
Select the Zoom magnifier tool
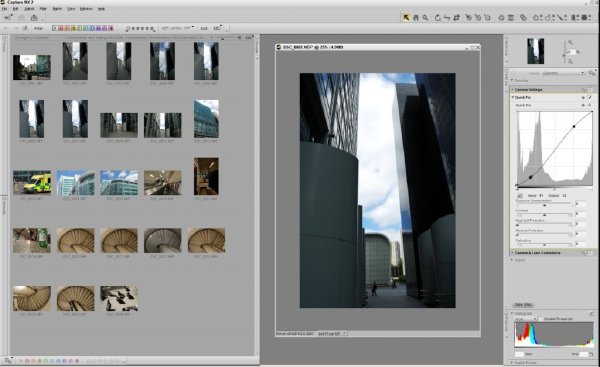[426, 18]
